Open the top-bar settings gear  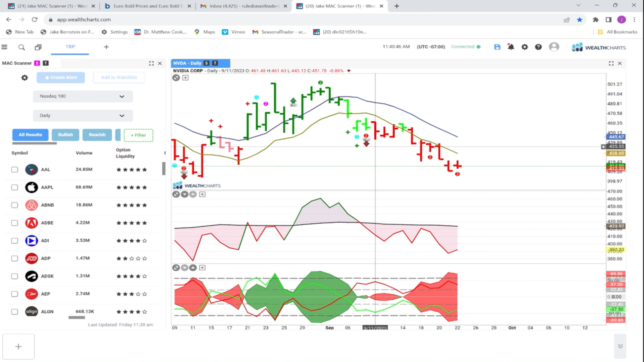525,47
